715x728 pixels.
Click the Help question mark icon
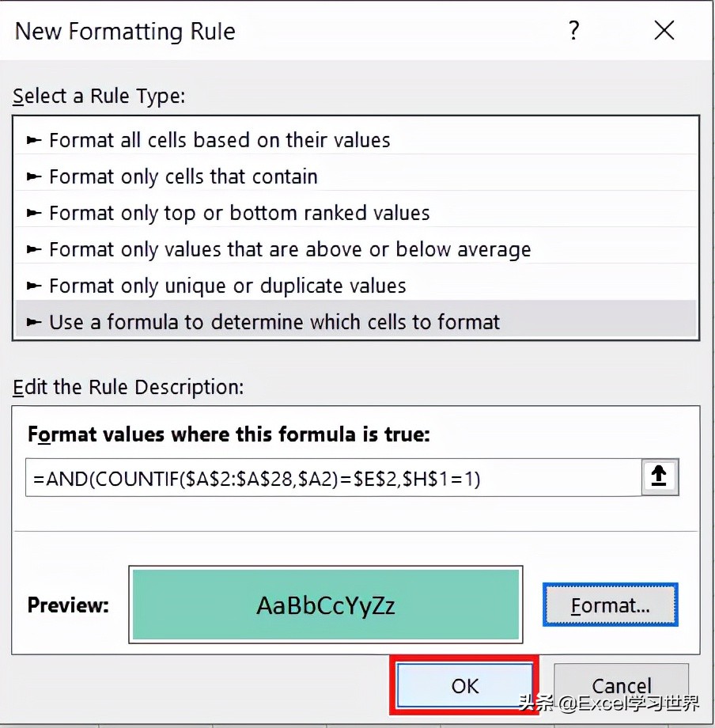pyautogui.click(x=574, y=32)
